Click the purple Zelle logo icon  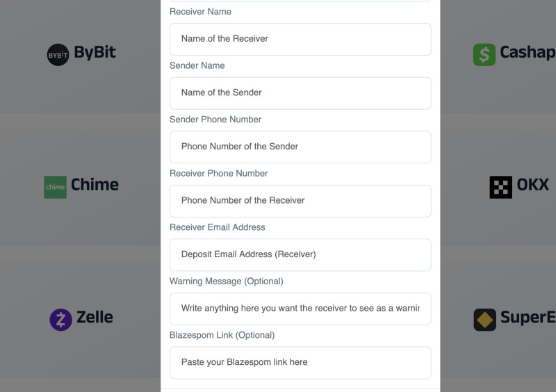point(61,319)
